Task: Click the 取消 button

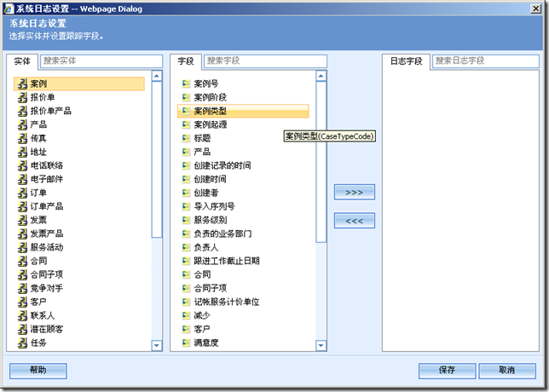Action: [507, 371]
